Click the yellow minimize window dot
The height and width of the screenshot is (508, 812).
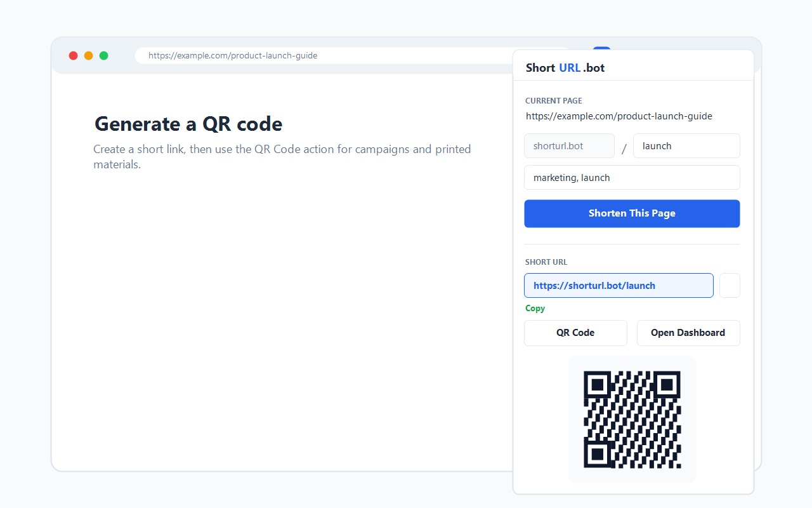89,56
